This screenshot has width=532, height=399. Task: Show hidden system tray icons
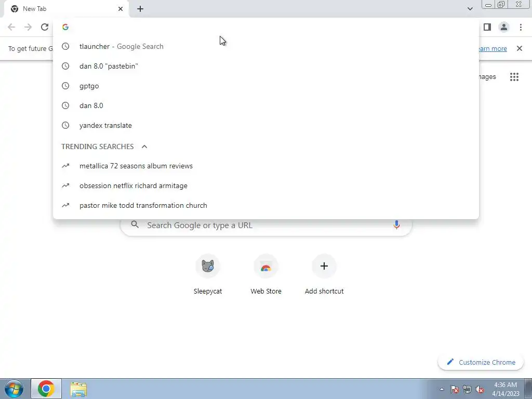click(x=442, y=389)
